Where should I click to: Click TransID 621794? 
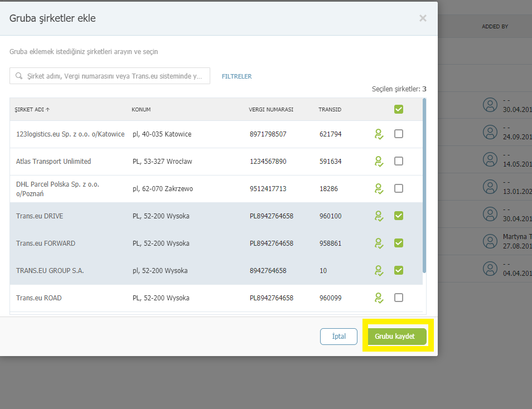tap(331, 134)
